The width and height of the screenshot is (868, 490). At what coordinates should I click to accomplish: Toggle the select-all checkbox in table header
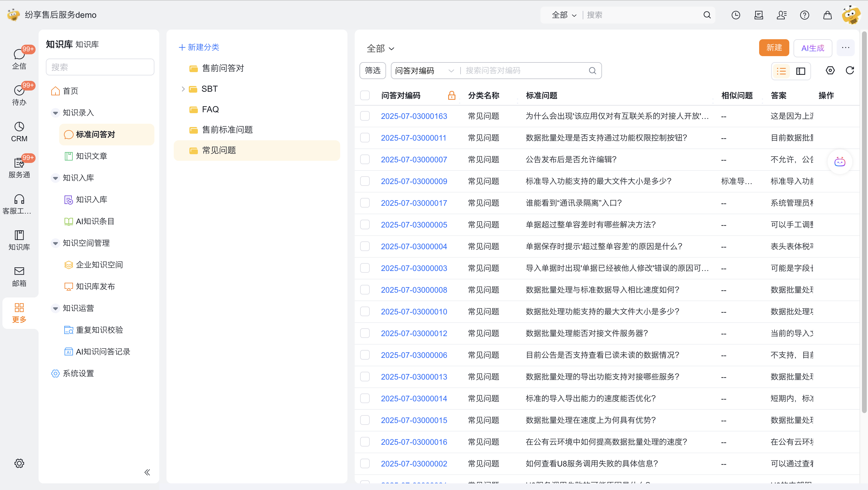tap(365, 95)
